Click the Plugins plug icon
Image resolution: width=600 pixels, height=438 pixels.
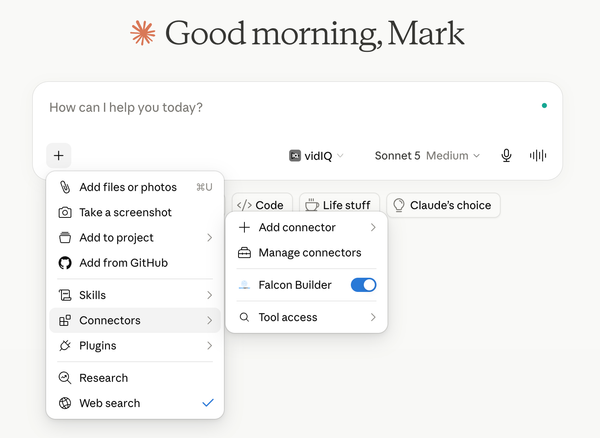[x=65, y=345]
